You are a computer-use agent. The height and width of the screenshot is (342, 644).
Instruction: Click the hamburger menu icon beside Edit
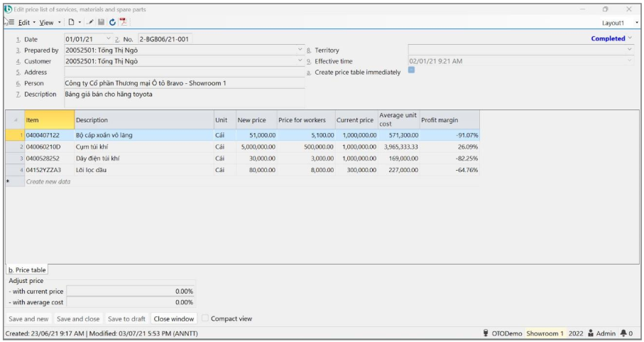pyautogui.click(x=11, y=23)
